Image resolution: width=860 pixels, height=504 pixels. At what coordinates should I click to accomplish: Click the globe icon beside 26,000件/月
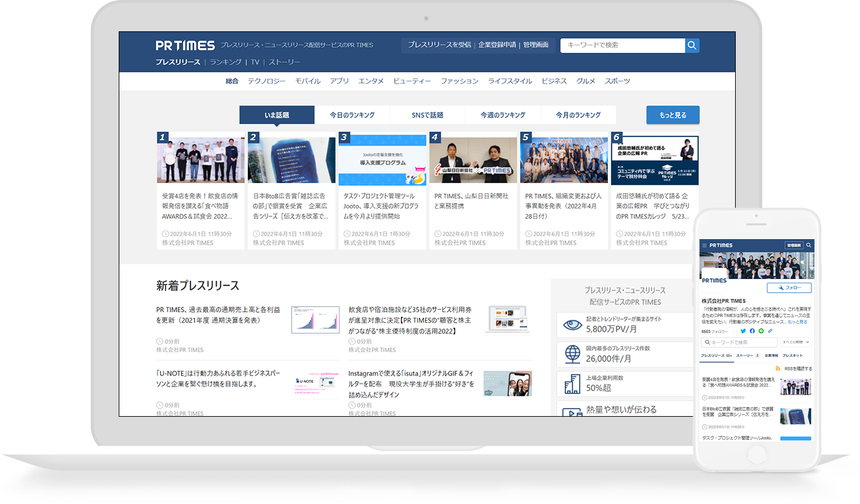[573, 354]
